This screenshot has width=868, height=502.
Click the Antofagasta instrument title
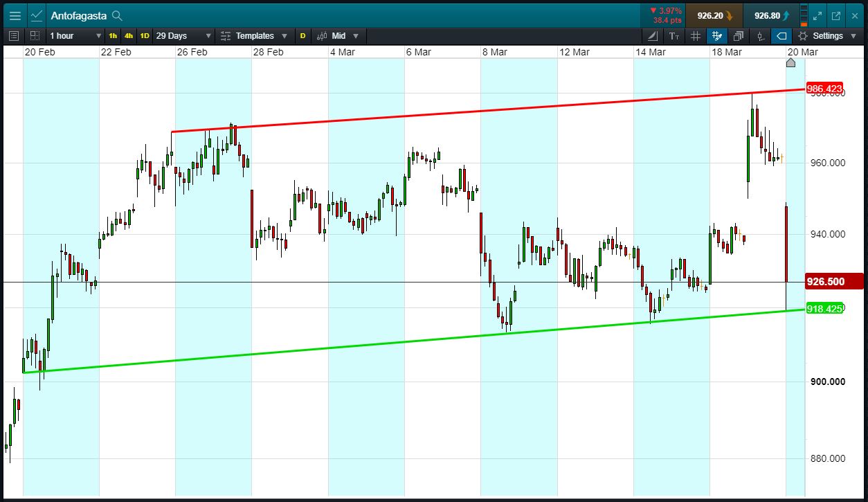click(x=78, y=15)
